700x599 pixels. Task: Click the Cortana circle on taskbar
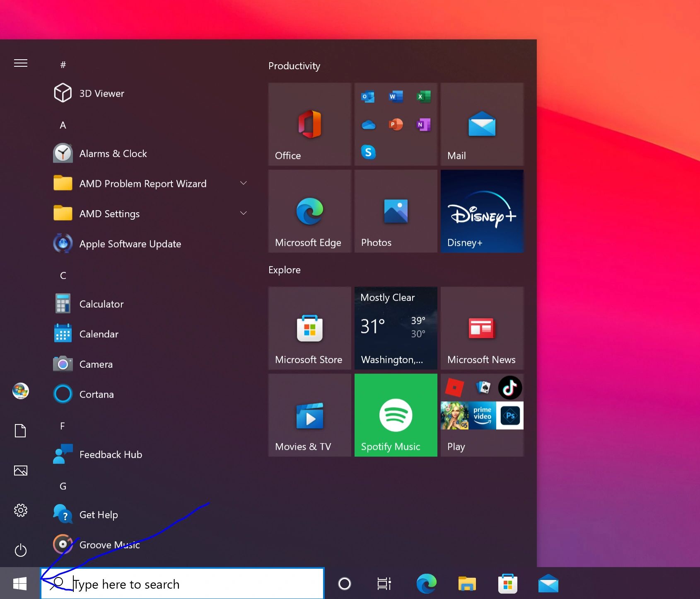344,584
